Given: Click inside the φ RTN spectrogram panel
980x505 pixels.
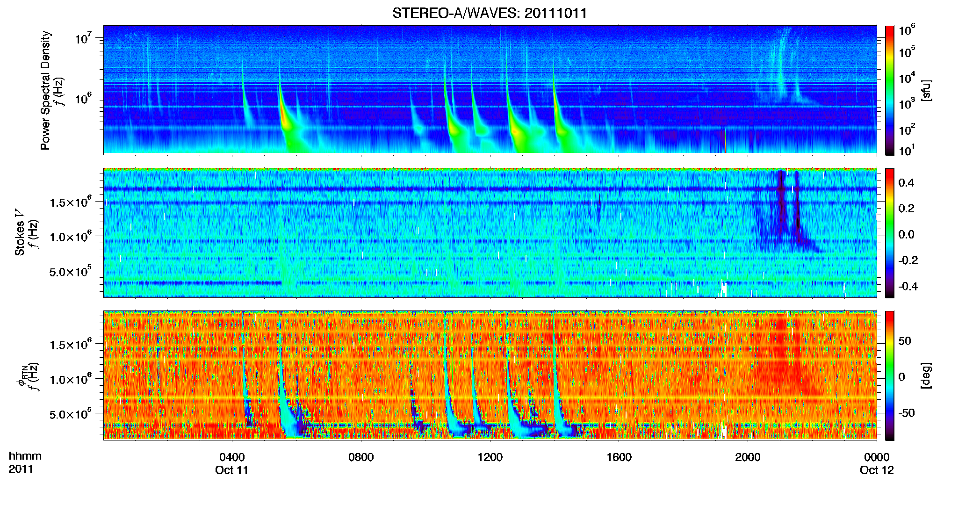Looking at the screenshot, I should coord(490,375).
